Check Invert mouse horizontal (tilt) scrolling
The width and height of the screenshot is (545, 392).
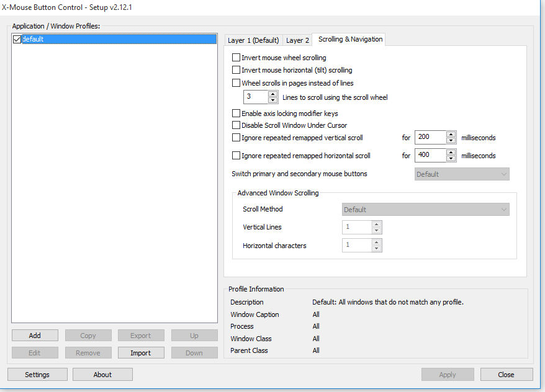(236, 70)
